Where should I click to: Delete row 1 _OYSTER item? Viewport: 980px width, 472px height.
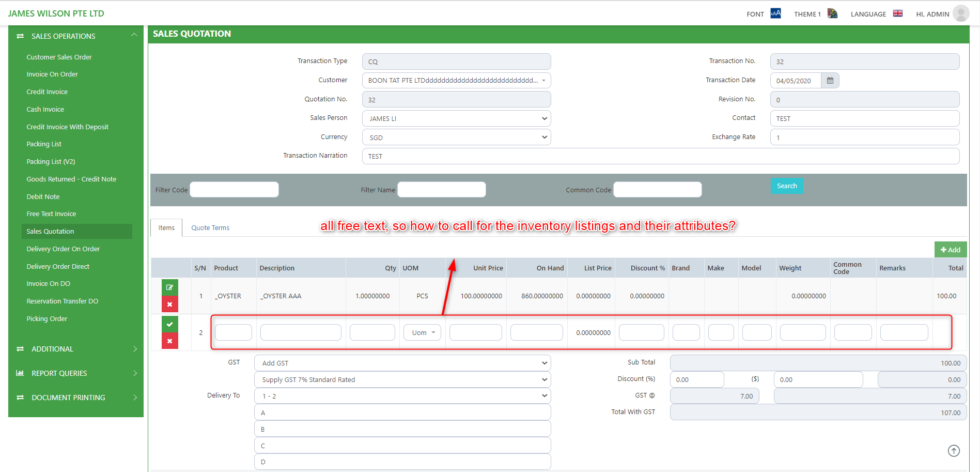coord(169,304)
